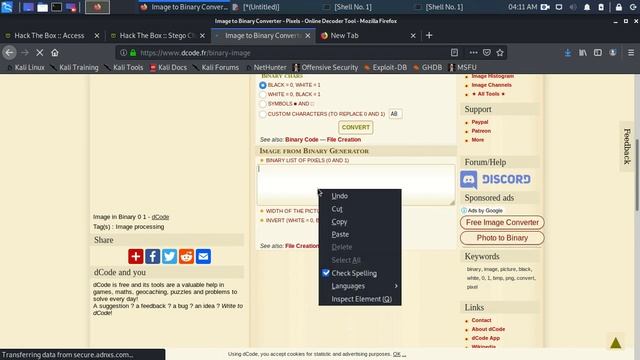The width and height of the screenshot is (640, 360).
Task: Open Kali Tools bookmark
Action: pyautogui.click(x=124, y=67)
